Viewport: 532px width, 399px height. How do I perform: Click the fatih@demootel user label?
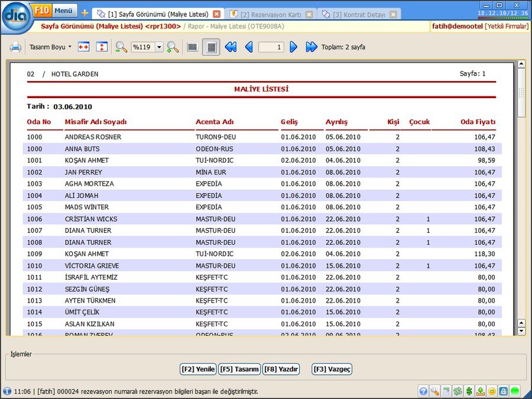click(x=457, y=26)
